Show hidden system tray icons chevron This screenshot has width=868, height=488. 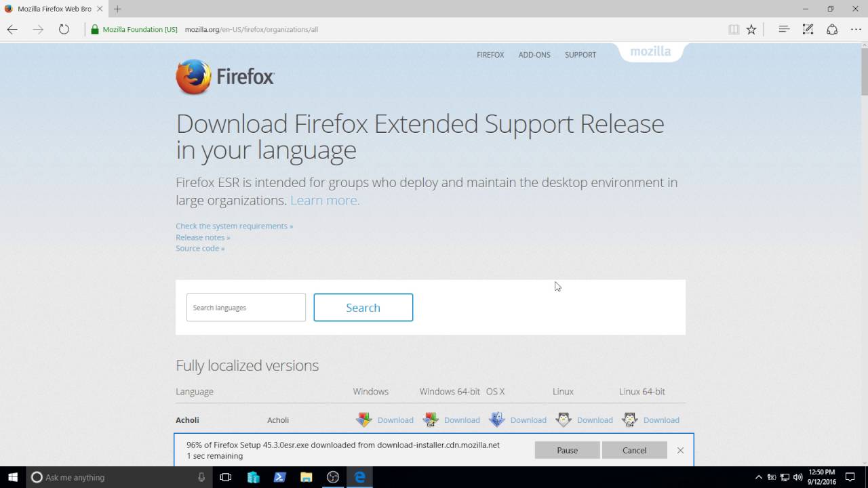759,477
